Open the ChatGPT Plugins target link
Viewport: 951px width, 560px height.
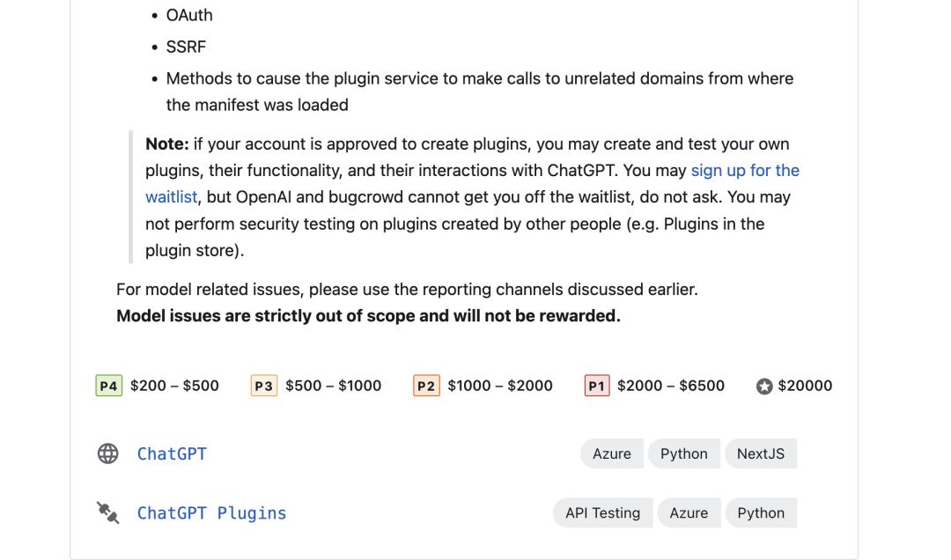click(211, 512)
